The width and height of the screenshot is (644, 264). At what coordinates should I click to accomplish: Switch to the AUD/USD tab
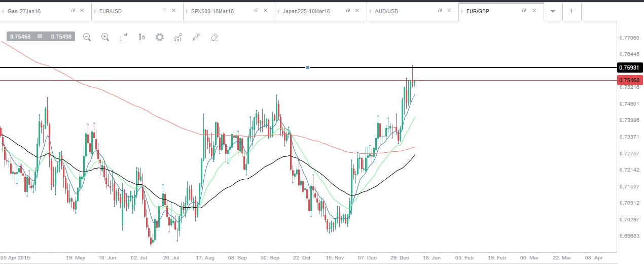coord(413,11)
